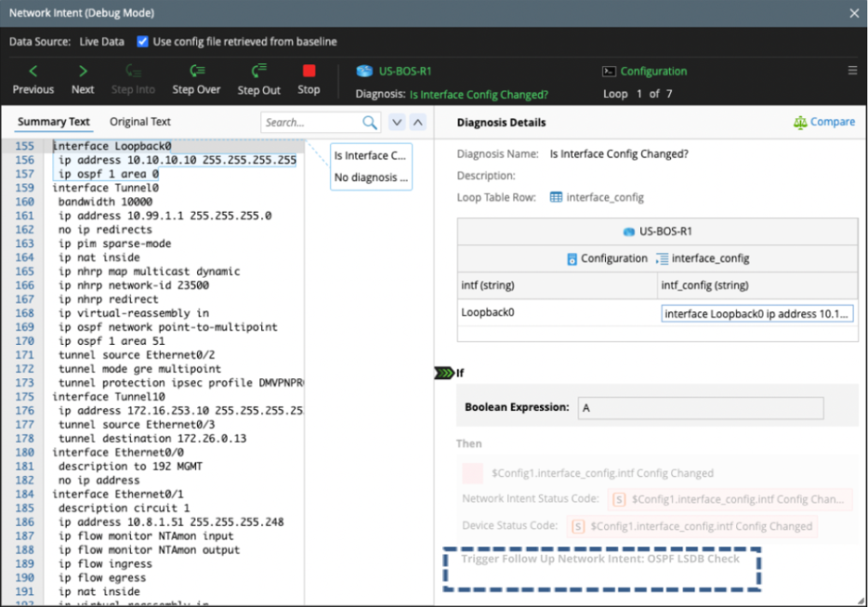Click the US-BOS-R1 device name in toolbar

tap(404, 71)
